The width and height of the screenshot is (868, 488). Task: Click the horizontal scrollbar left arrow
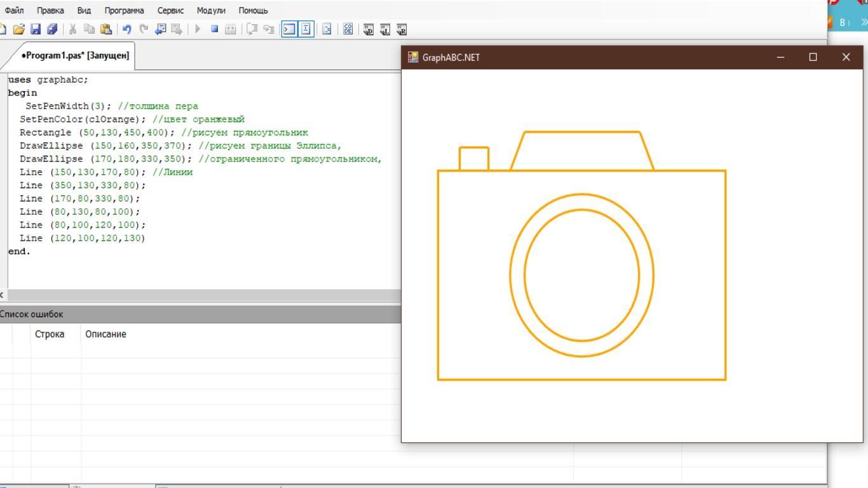(3, 295)
